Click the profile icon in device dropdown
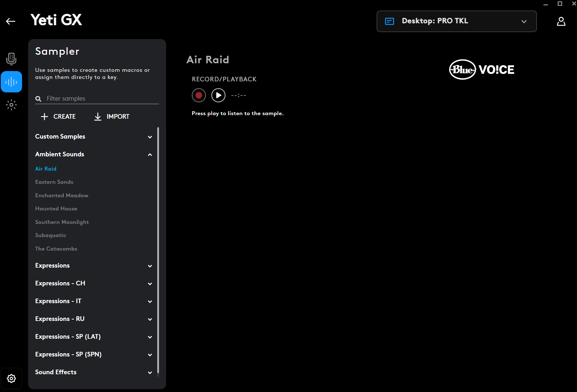The image size is (577, 392). click(390, 21)
